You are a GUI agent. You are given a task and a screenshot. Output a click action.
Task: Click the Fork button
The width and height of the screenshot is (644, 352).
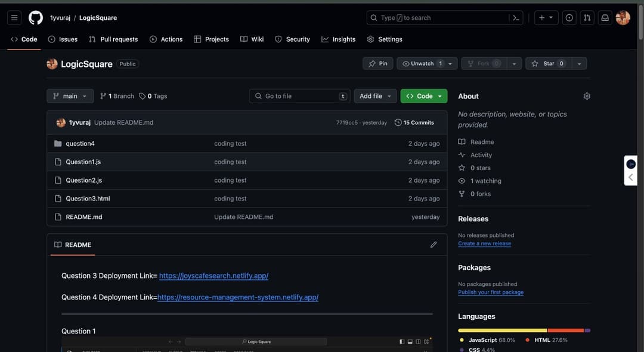point(484,64)
